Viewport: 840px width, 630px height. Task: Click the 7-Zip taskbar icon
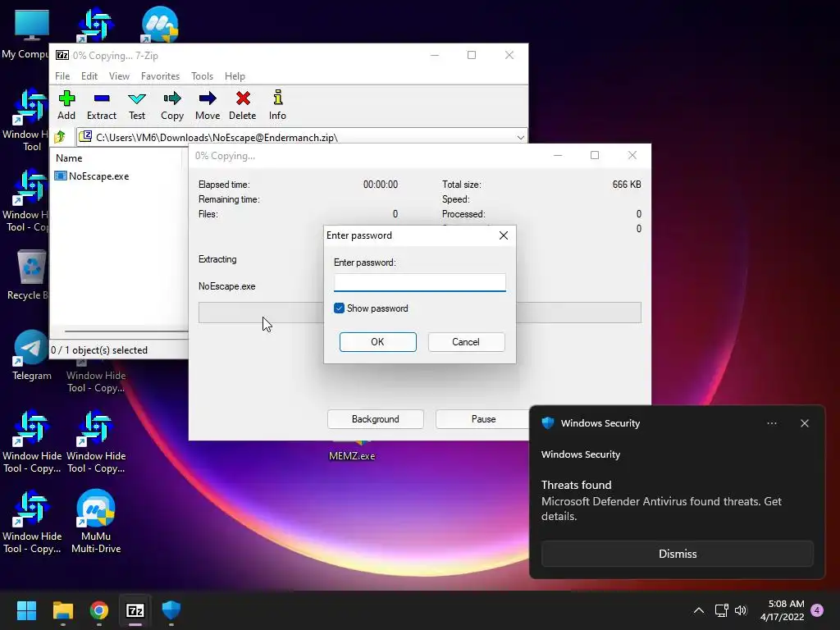click(135, 610)
